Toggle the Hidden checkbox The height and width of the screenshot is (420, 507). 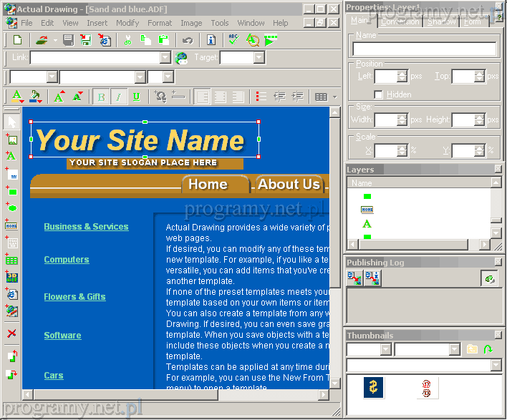click(x=378, y=94)
